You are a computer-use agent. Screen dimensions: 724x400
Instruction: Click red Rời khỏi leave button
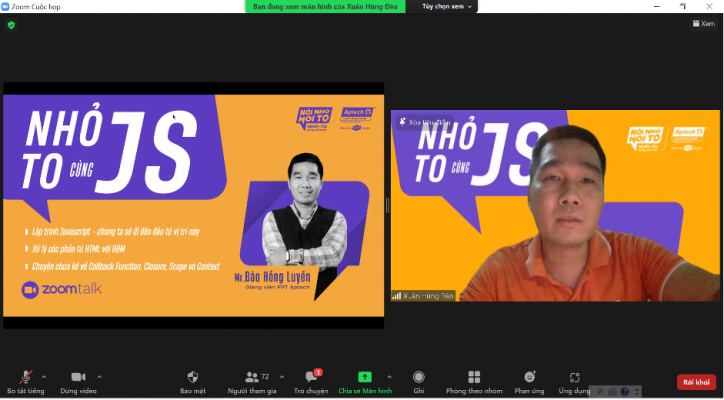(x=696, y=382)
